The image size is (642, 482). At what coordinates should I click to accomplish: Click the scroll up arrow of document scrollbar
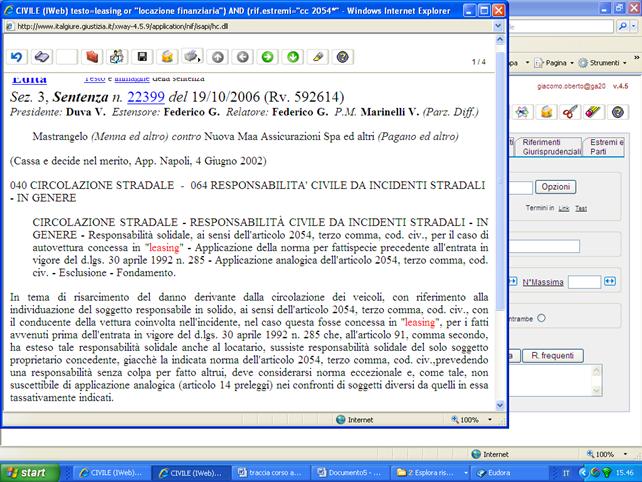coord(500,40)
